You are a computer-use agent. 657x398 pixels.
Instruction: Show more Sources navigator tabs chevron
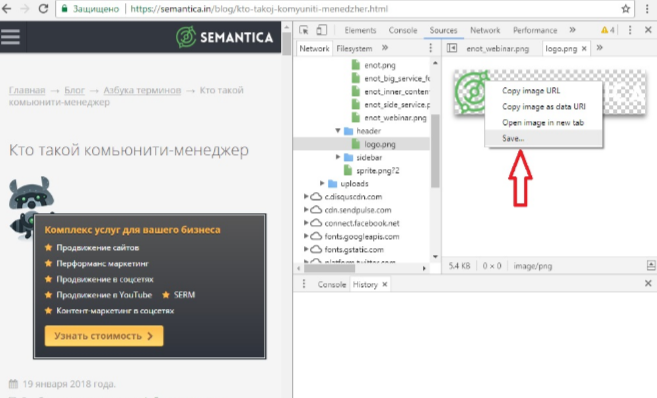click(x=385, y=48)
